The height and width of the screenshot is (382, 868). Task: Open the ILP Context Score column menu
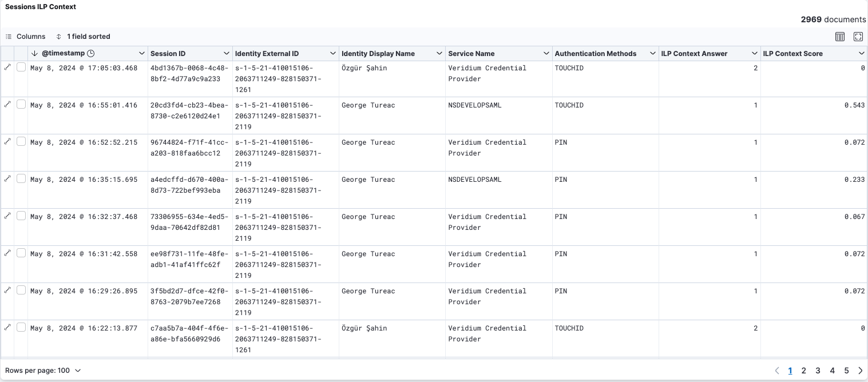coord(861,53)
